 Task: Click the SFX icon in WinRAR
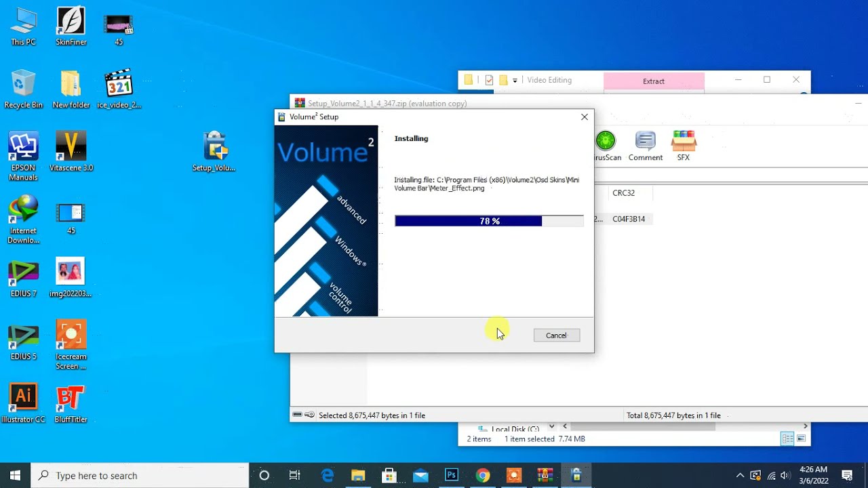tap(683, 146)
